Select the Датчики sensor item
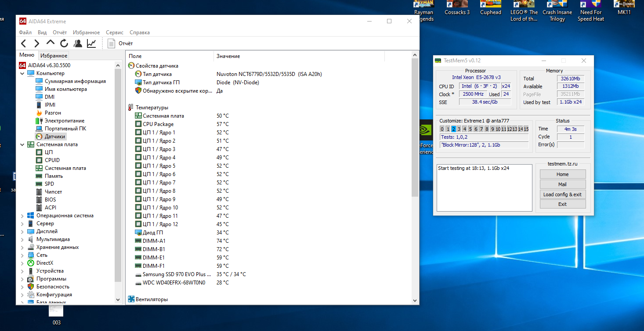 point(55,137)
